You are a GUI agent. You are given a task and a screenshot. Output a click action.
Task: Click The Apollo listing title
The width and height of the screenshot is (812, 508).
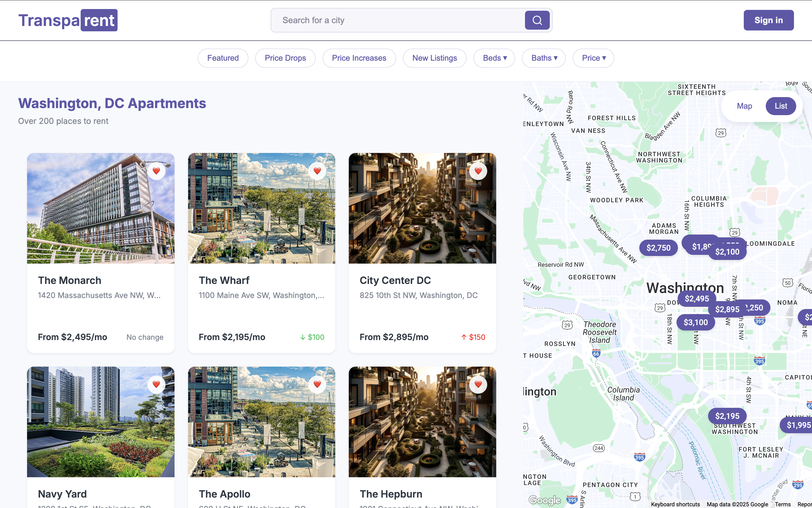[224, 494]
